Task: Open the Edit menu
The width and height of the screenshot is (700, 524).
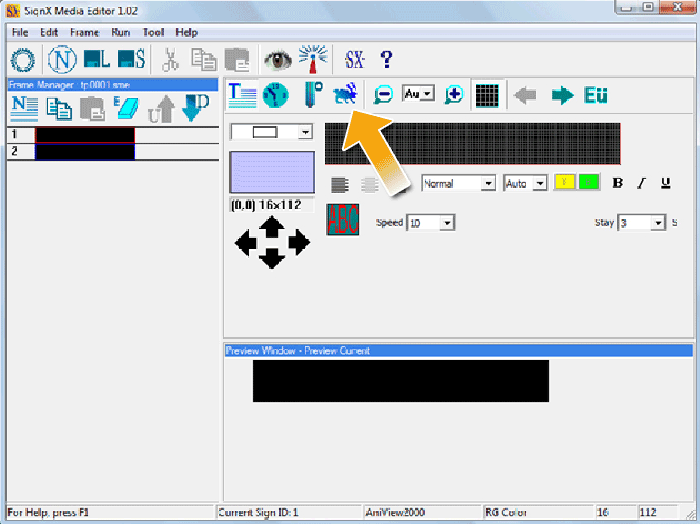Action: pyautogui.click(x=49, y=33)
